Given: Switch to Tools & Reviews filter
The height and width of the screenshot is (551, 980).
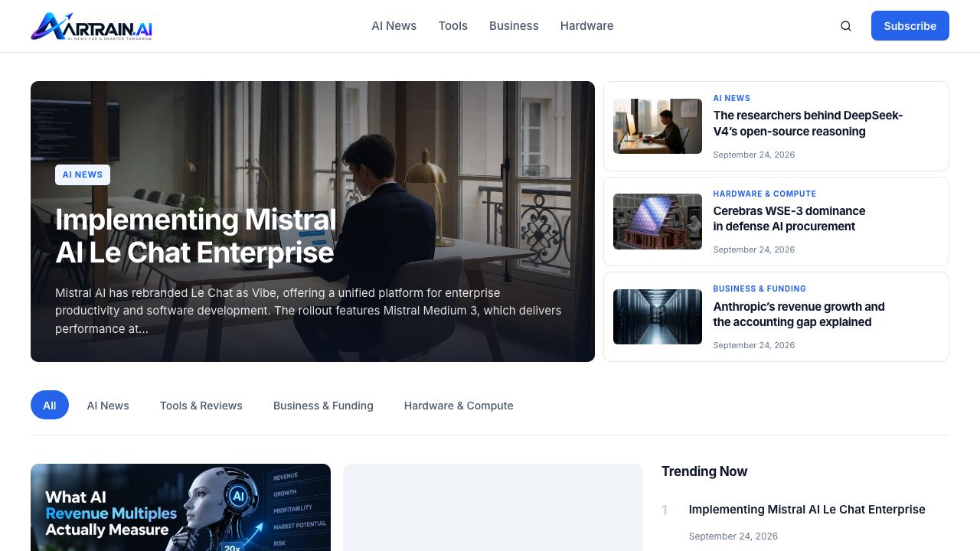Looking at the screenshot, I should [x=201, y=406].
